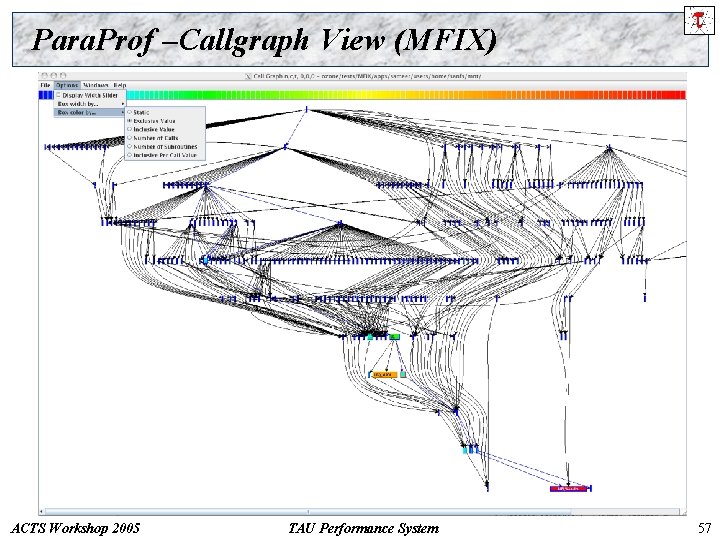
Task: Click the orange highlighted callgraph node
Action: point(384,375)
